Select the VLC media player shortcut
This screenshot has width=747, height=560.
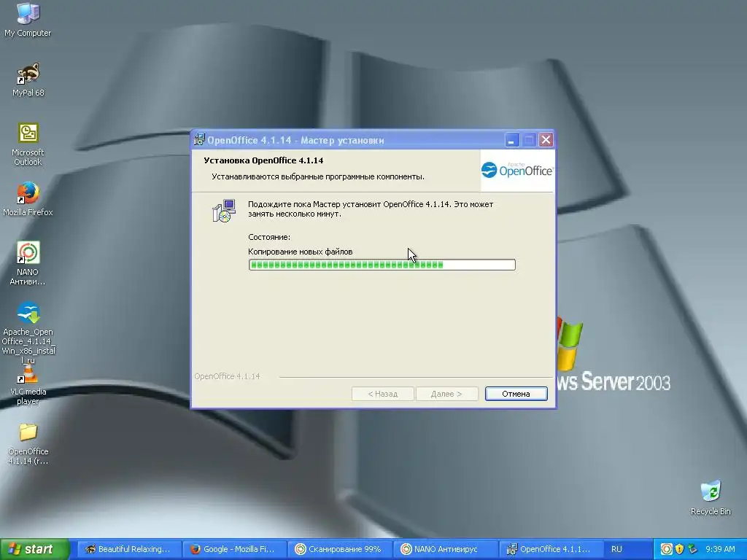tap(28, 386)
